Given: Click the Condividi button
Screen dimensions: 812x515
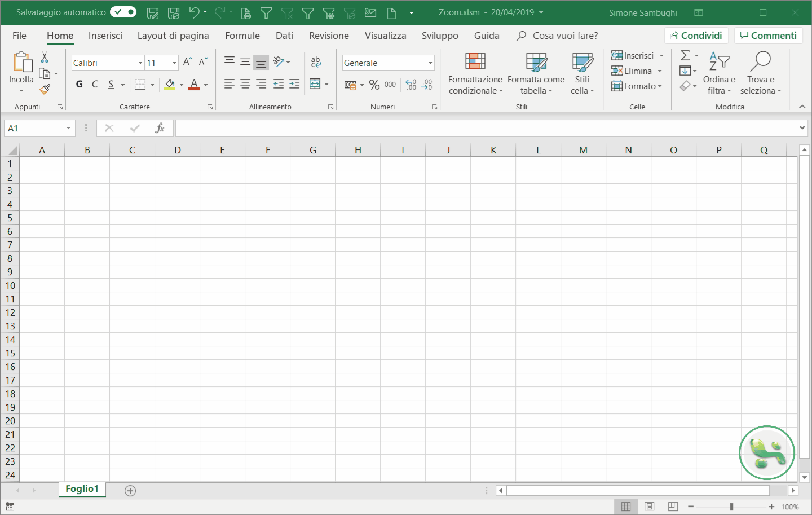Looking at the screenshot, I should click(696, 34).
